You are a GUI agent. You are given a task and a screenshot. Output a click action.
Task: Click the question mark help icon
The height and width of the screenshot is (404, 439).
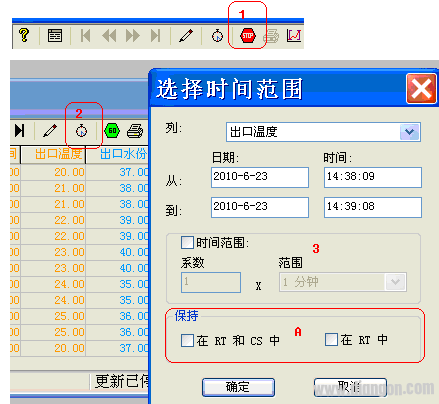click(x=24, y=35)
